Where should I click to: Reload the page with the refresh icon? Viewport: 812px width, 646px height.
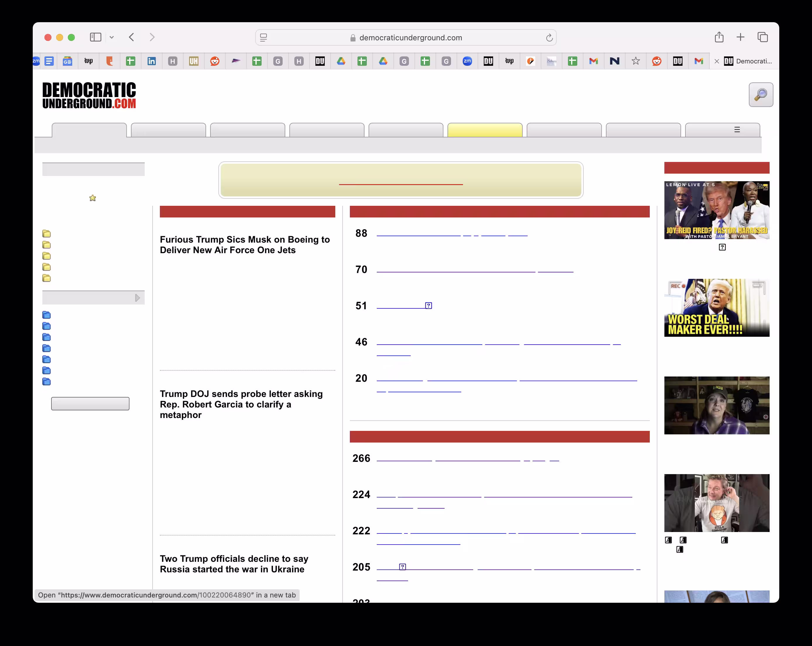point(549,38)
